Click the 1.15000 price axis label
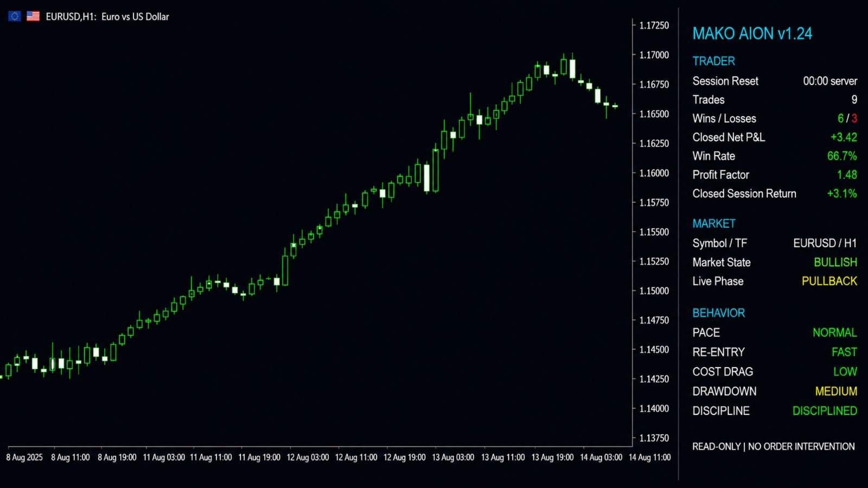The height and width of the screenshot is (488, 868). click(x=654, y=291)
